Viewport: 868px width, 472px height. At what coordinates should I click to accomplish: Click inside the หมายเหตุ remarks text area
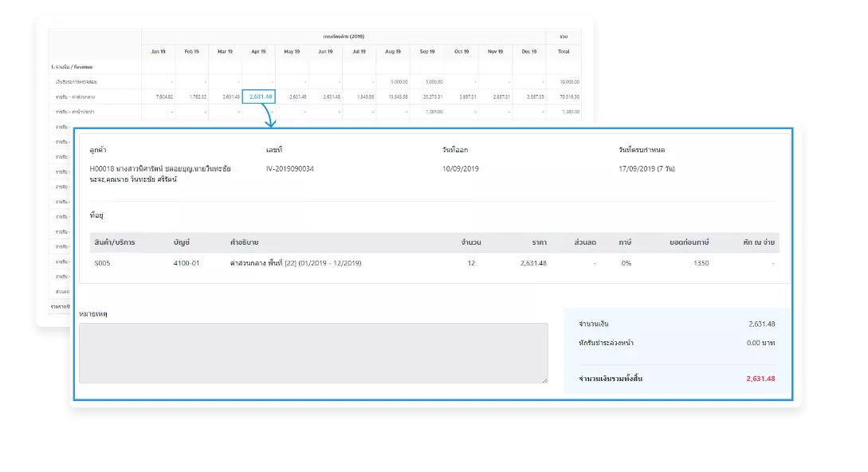click(x=313, y=353)
